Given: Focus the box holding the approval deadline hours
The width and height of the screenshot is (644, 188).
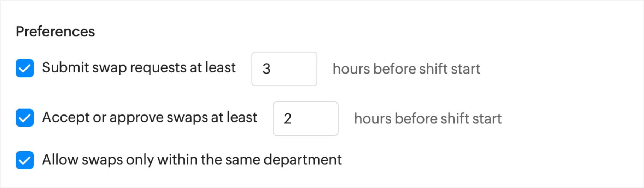Looking at the screenshot, I should click(305, 119).
